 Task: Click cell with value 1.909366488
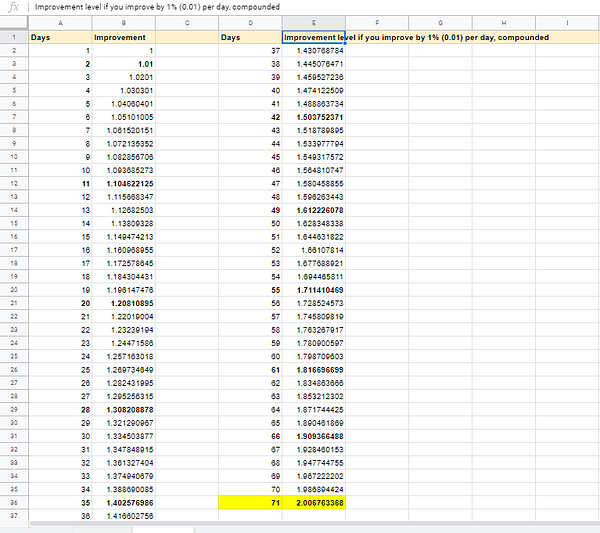click(x=314, y=436)
